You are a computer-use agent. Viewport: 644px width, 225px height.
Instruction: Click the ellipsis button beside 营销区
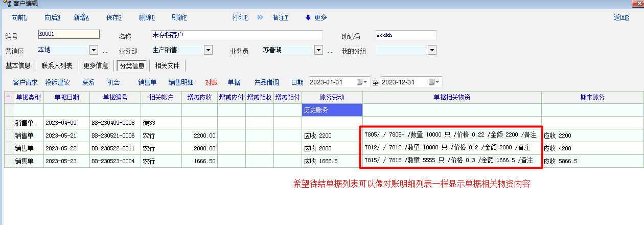(x=105, y=51)
